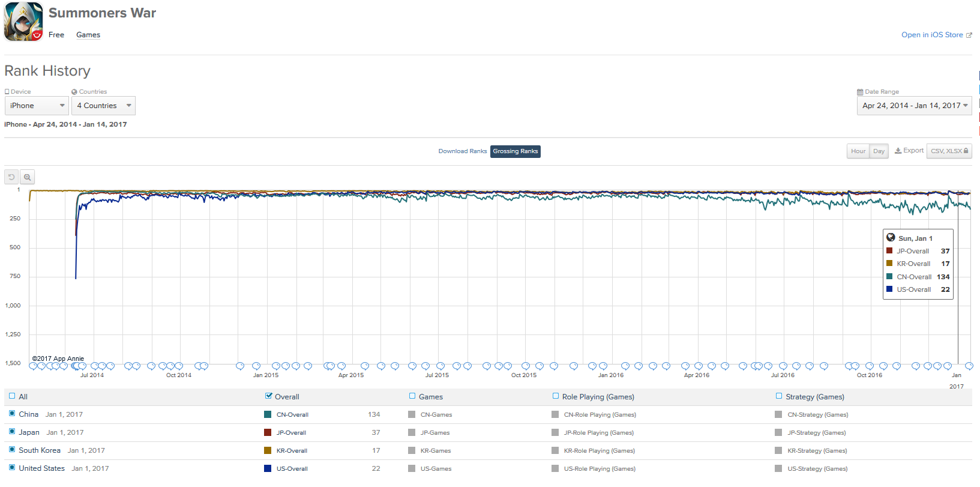
Task: Switch to Download Ranks tab
Action: click(x=462, y=151)
